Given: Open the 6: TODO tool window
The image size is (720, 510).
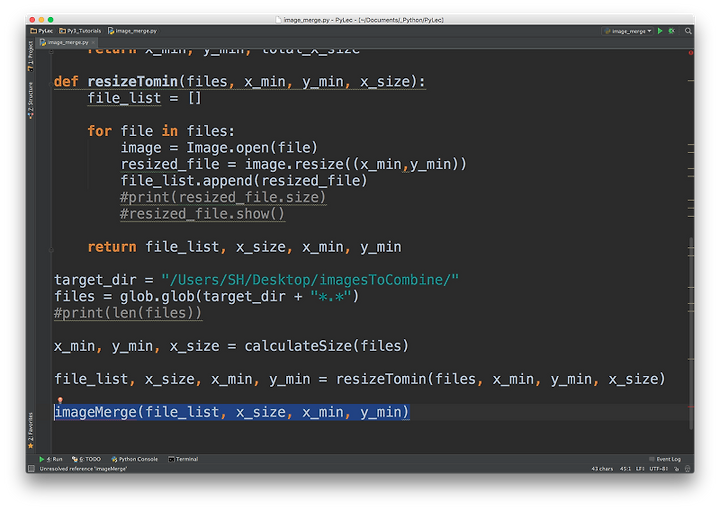Looking at the screenshot, I should (86, 459).
